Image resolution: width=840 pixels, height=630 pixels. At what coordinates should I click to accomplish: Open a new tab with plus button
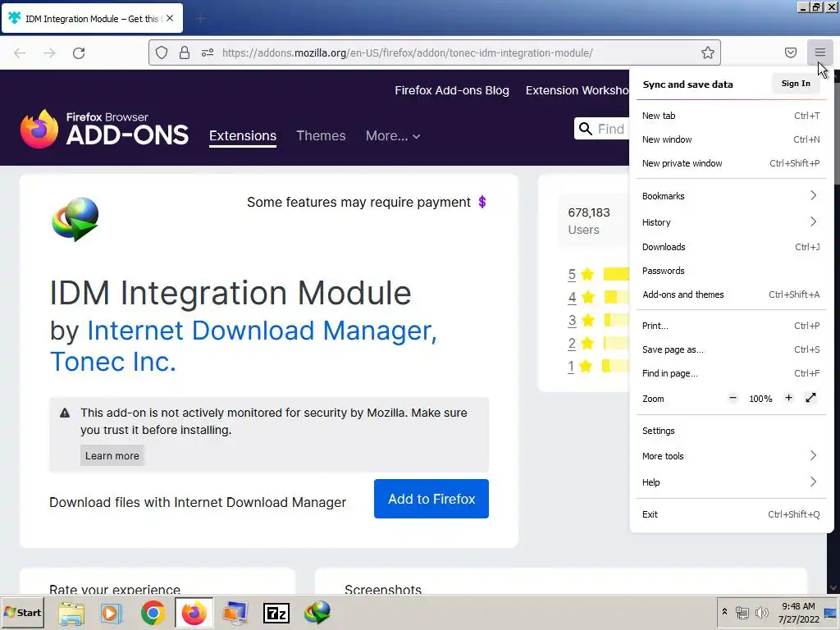tap(200, 20)
